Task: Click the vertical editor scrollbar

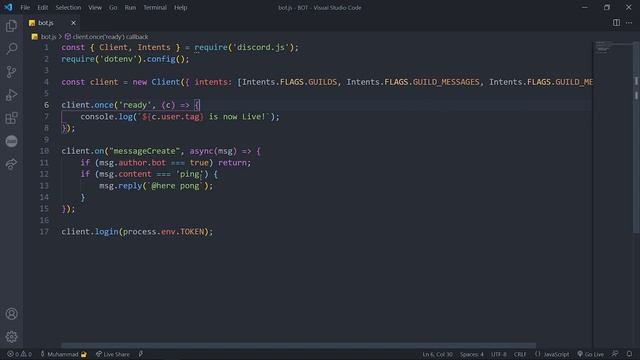Action: click(636, 139)
